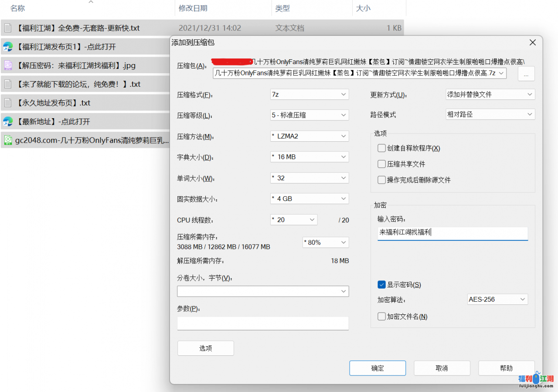Click the JPG image icon for 【解压密码】 file
Image resolution: width=558 pixels, height=392 pixels.
tap(7, 65)
